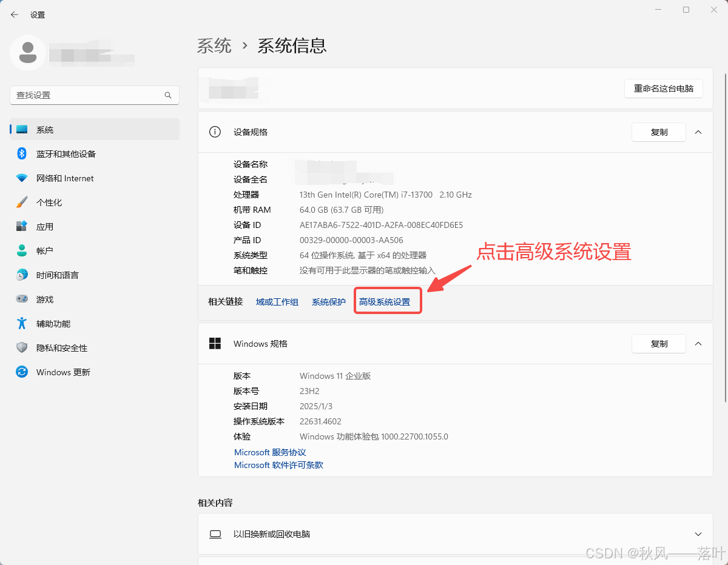This screenshot has width=728, height=565.
Task: Open 游戏 controller icon
Action: tap(22, 299)
